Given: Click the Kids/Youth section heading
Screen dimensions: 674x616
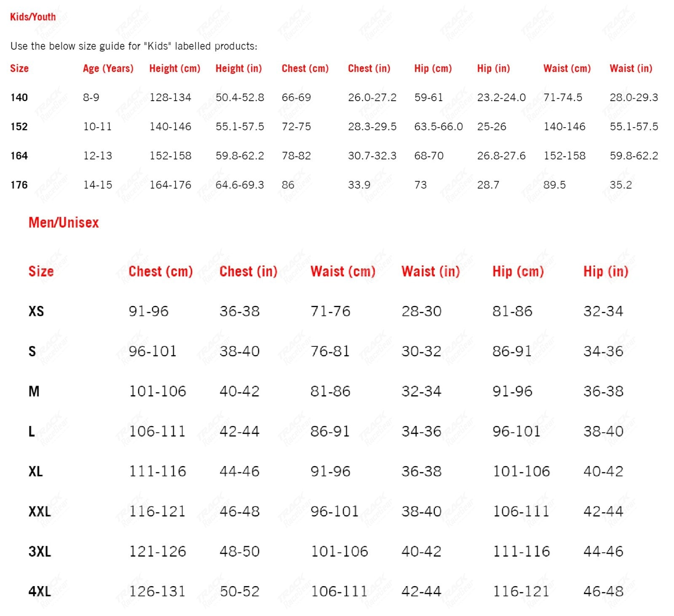Looking at the screenshot, I should click(33, 17).
